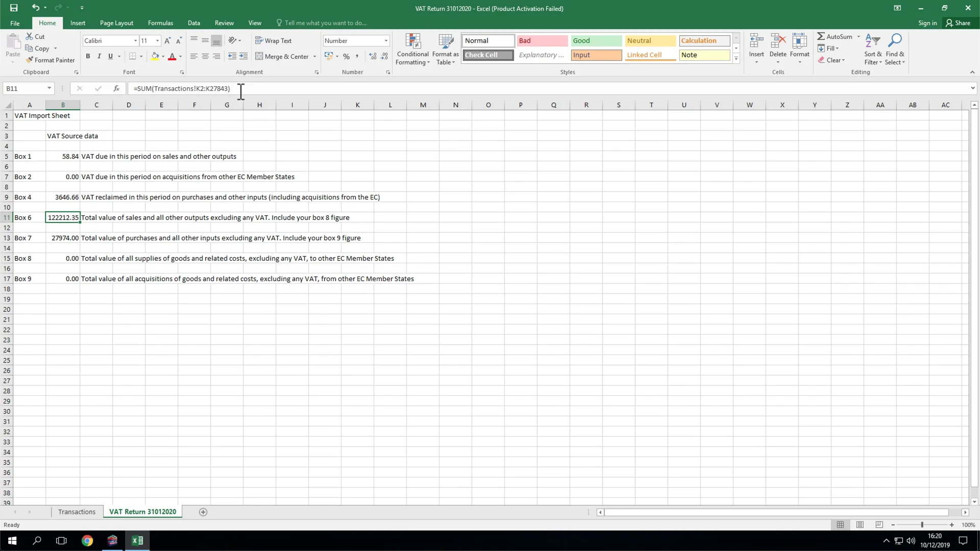Click the Insert Function fx icon

pos(116,88)
